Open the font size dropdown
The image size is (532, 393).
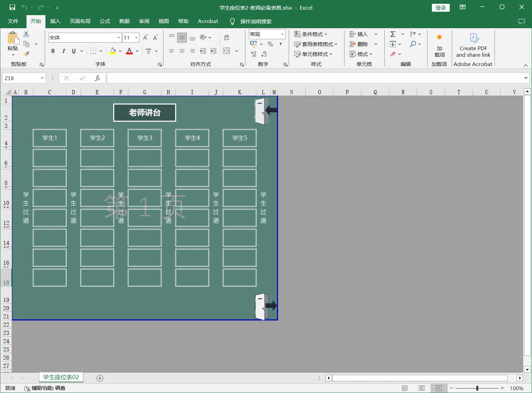coord(136,38)
